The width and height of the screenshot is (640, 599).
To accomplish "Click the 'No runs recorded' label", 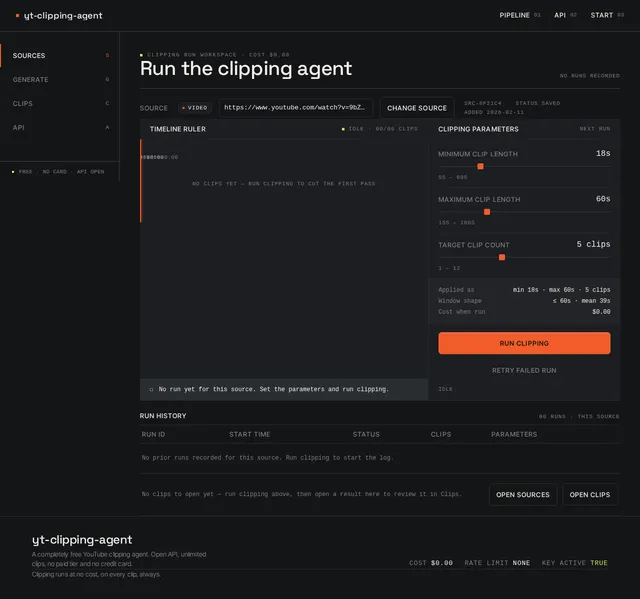I will [589, 76].
